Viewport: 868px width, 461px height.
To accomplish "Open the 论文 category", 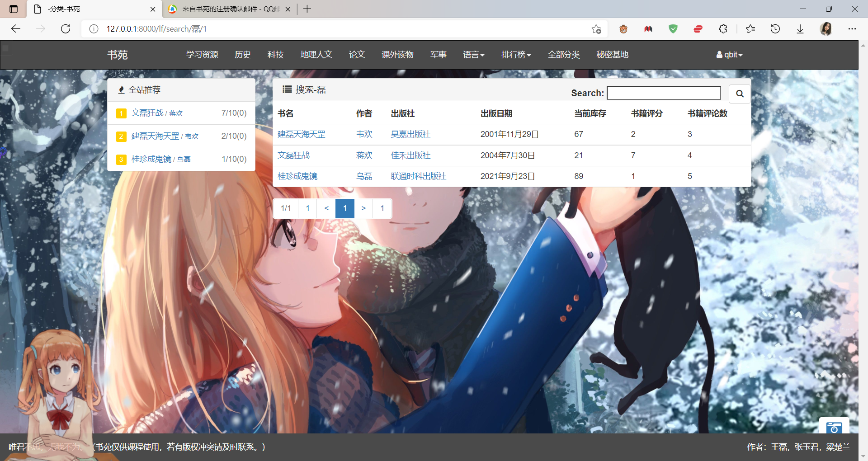I will [357, 55].
